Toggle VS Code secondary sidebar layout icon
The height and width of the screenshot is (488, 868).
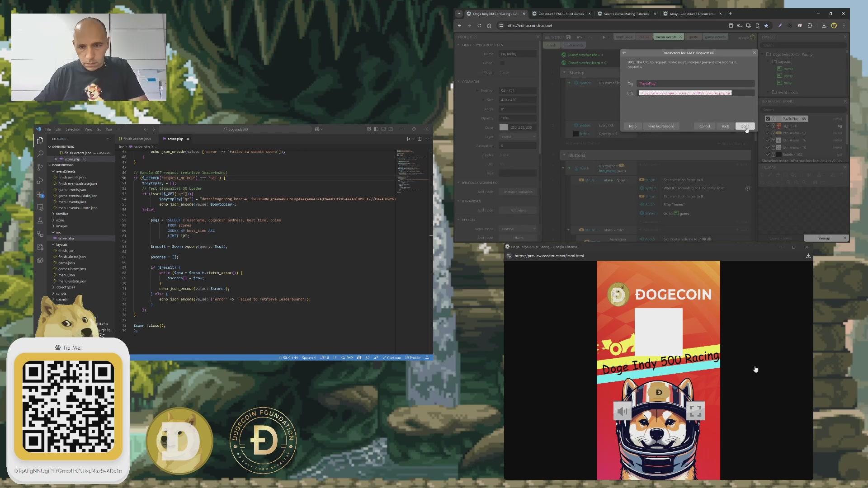(x=391, y=129)
